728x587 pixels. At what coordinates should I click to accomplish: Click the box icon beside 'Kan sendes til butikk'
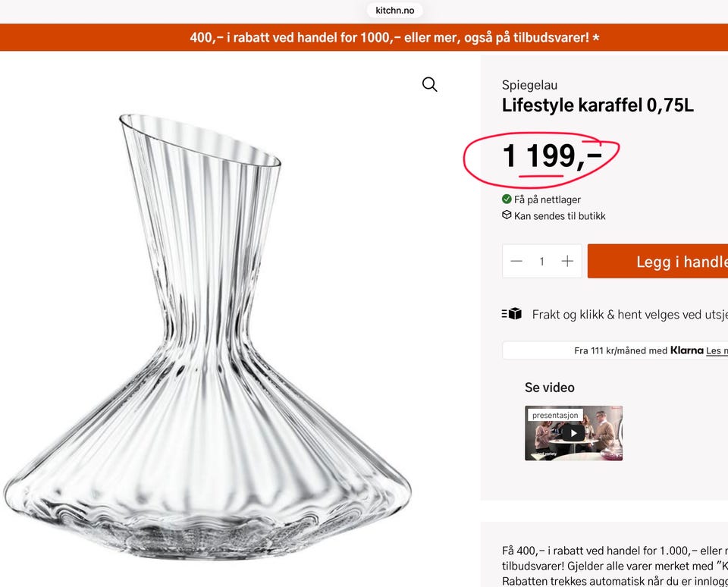tap(507, 215)
